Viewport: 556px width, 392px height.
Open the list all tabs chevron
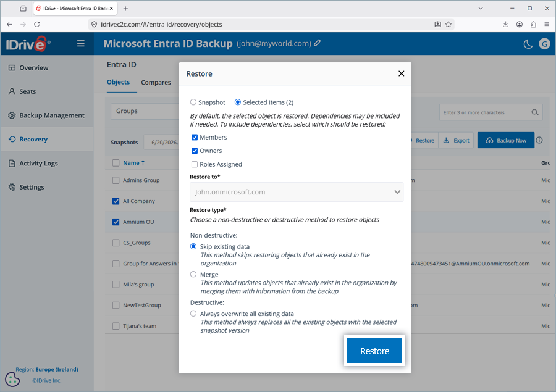(x=481, y=8)
